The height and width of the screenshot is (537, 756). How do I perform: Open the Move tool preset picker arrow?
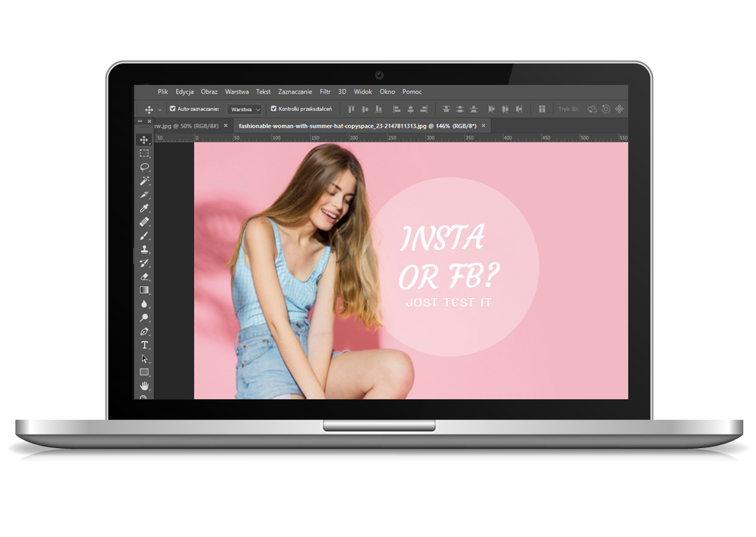[160, 110]
